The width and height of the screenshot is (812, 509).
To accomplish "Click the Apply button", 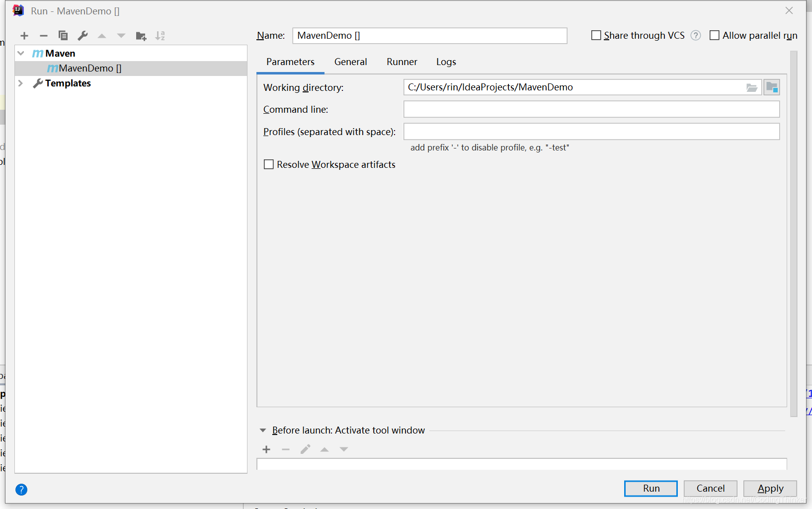I will [770, 489].
